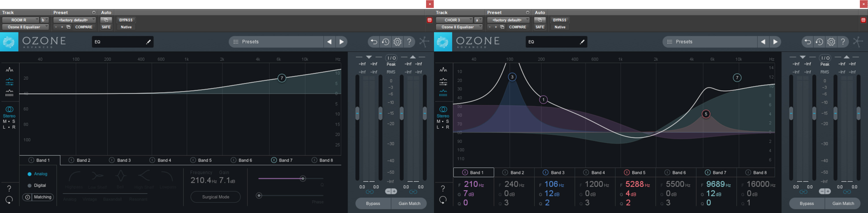The width and height of the screenshot is (868, 213).
Task: Toggle Band 2 power in ROOM R window
Action: coord(72,160)
